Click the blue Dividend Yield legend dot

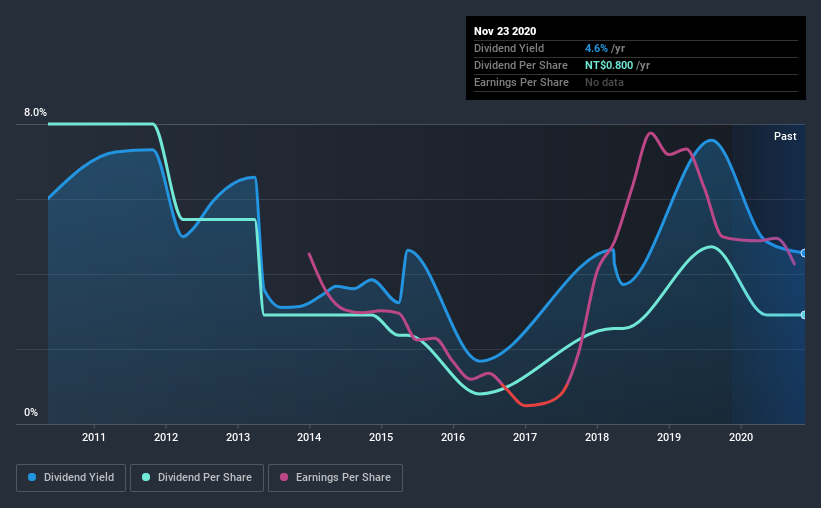(32, 477)
